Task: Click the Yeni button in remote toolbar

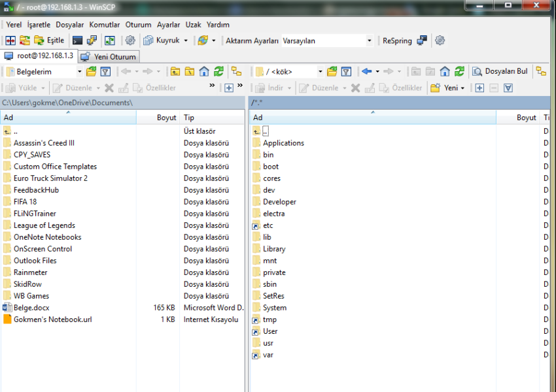Action: 447,88
